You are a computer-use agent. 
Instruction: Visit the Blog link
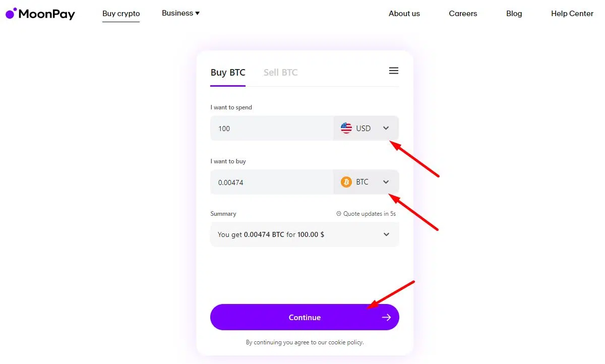(514, 14)
